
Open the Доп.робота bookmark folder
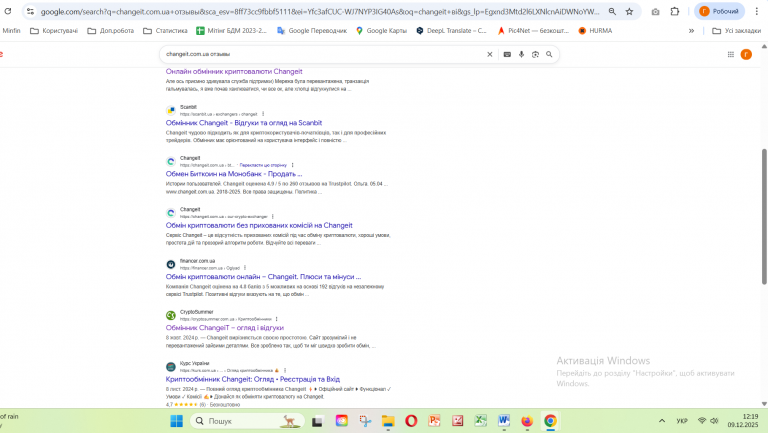pos(111,30)
